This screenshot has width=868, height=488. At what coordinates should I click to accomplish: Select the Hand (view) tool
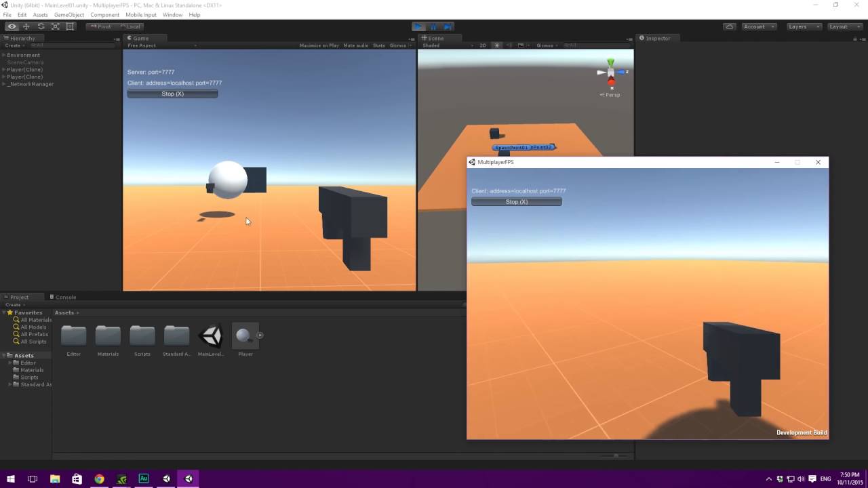click(12, 26)
